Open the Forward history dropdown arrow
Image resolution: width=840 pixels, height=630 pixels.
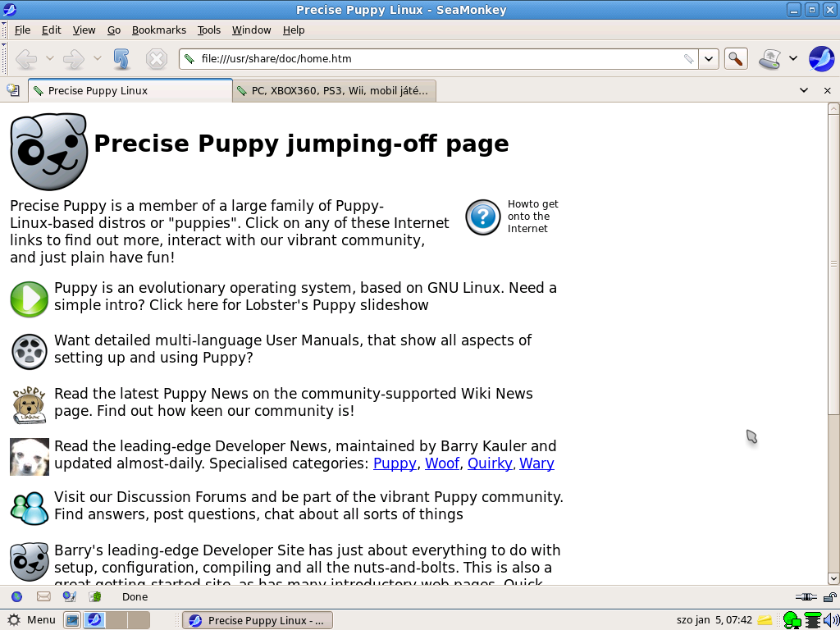point(98,58)
